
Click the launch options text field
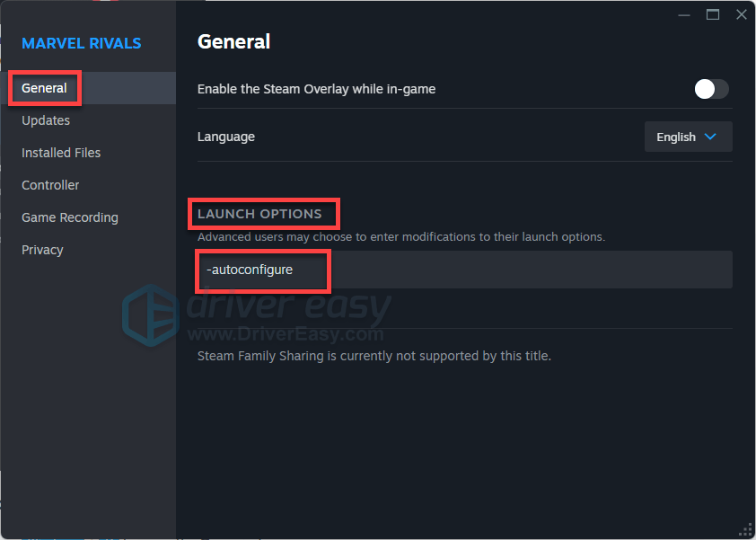pyautogui.click(x=530, y=270)
